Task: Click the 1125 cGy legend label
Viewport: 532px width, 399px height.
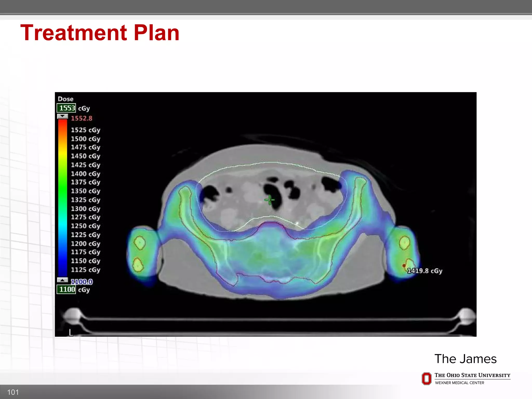Action: coord(85,270)
